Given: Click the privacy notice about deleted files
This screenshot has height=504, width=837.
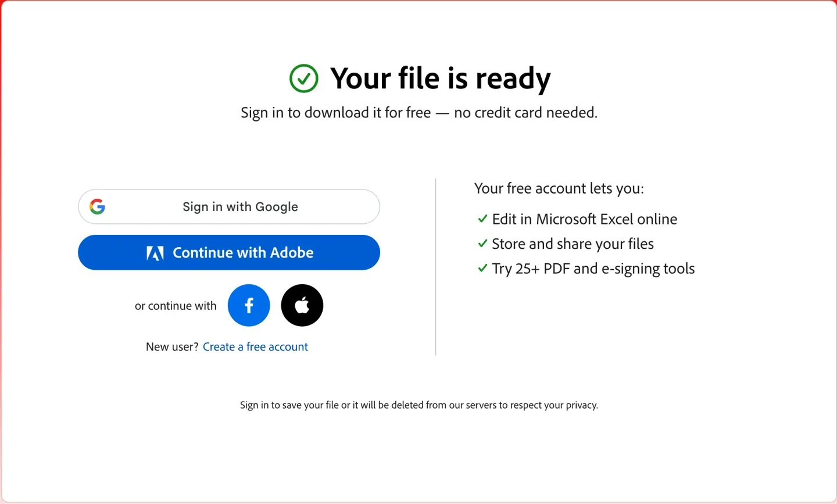Looking at the screenshot, I should point(419,405).
